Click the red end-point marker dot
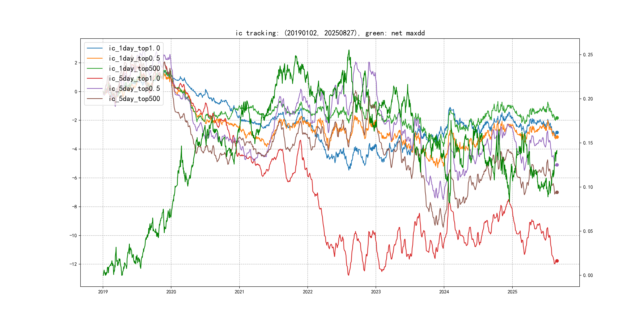The height and width of the screenshot is (322, 644). pos(557,261)
